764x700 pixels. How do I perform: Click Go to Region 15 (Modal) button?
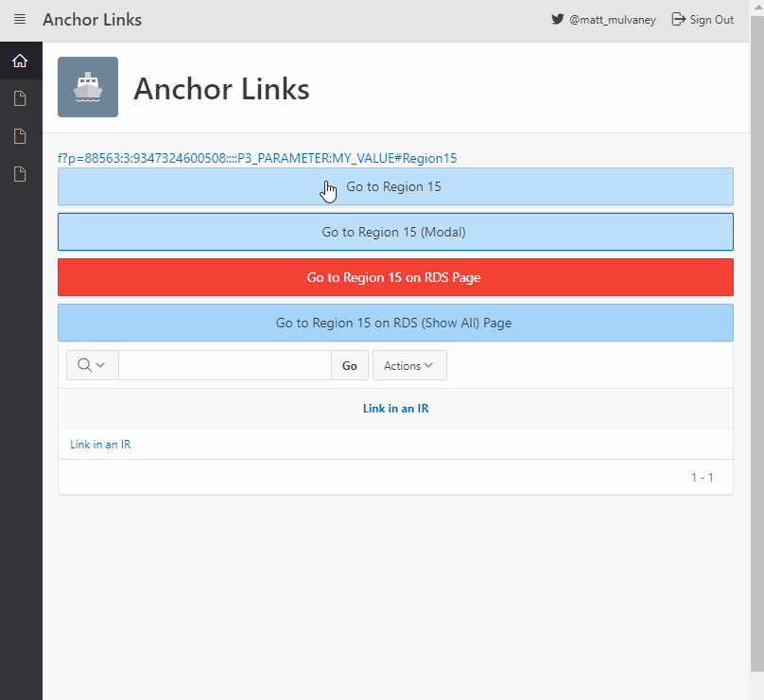[x=395, y=232]
